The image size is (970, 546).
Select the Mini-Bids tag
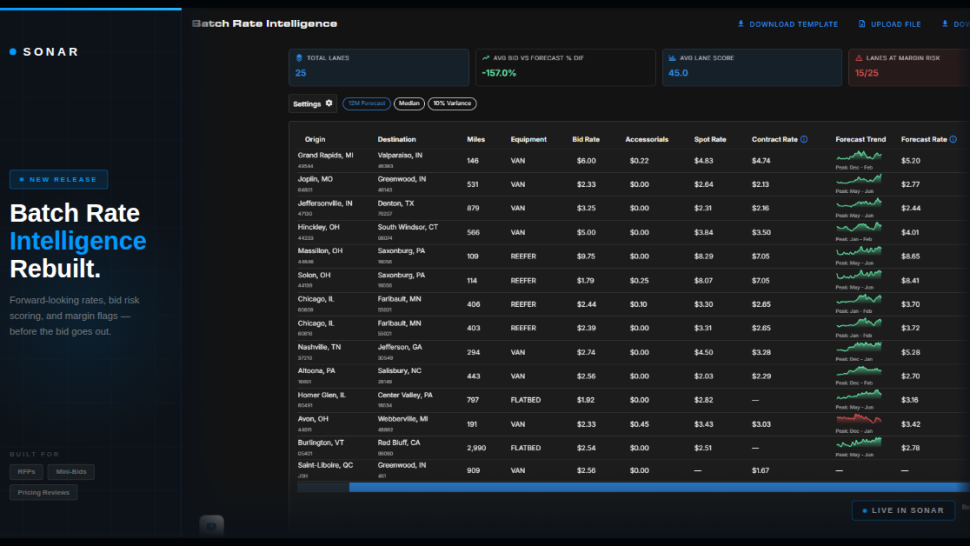[71, 472]
